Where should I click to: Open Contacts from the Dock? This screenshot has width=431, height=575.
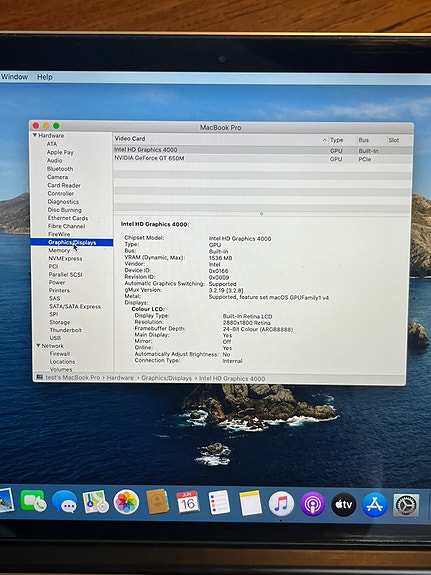pos(157,502)
